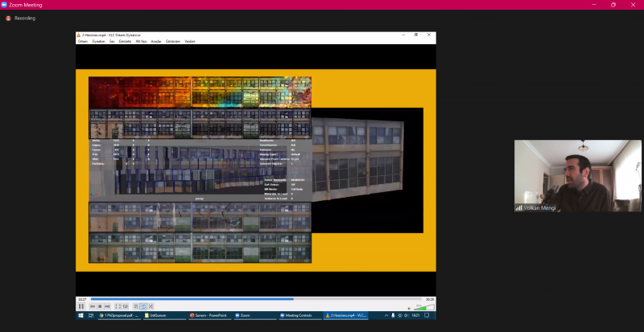Switch to PowerPoint in the taskbar
The image size is (644, 332).
209,316
